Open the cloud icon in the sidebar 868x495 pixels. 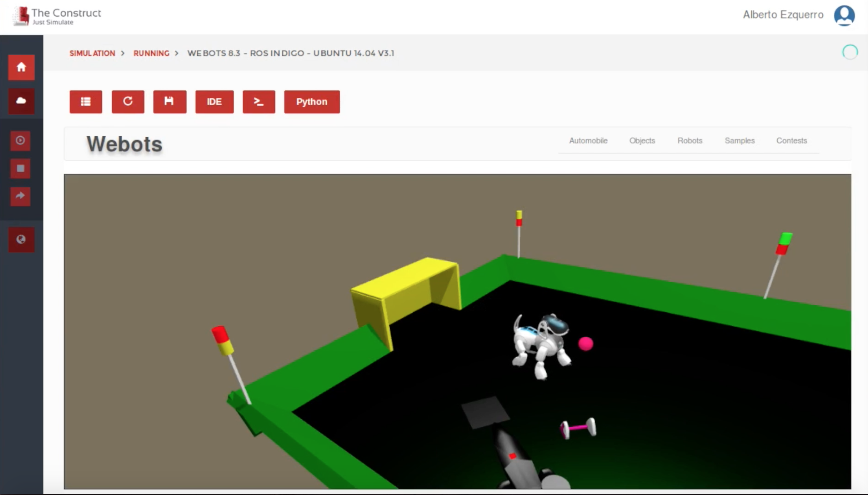tap(21, 101)
